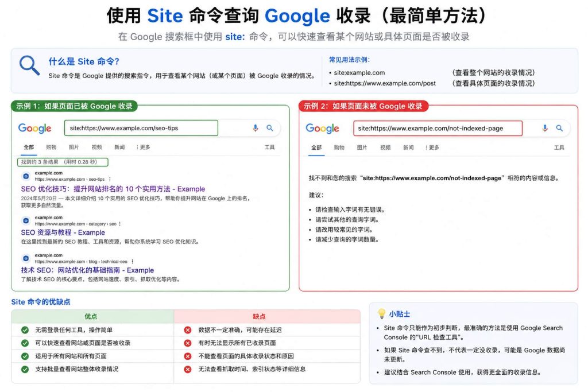The image size is (588, 392).
Task: Select the 全部 tab in the 示例 2 panel
Action: [x=316, y=148]
